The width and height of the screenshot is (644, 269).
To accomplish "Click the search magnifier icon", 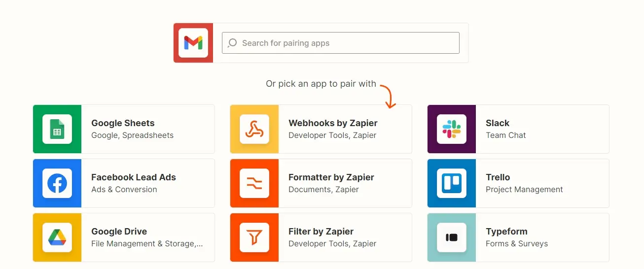I will (x=232, y=43).
